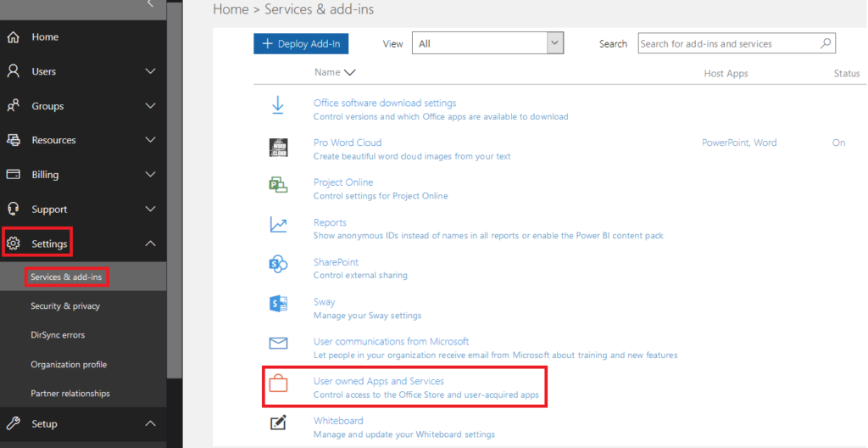Click the Pro Word Cloud icon

pos(278,148)
